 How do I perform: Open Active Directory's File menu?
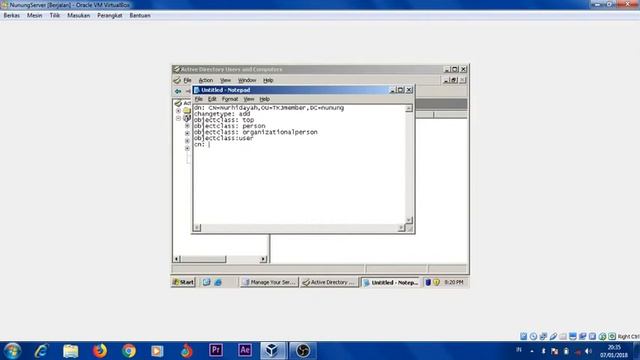[x=187, y=80]
